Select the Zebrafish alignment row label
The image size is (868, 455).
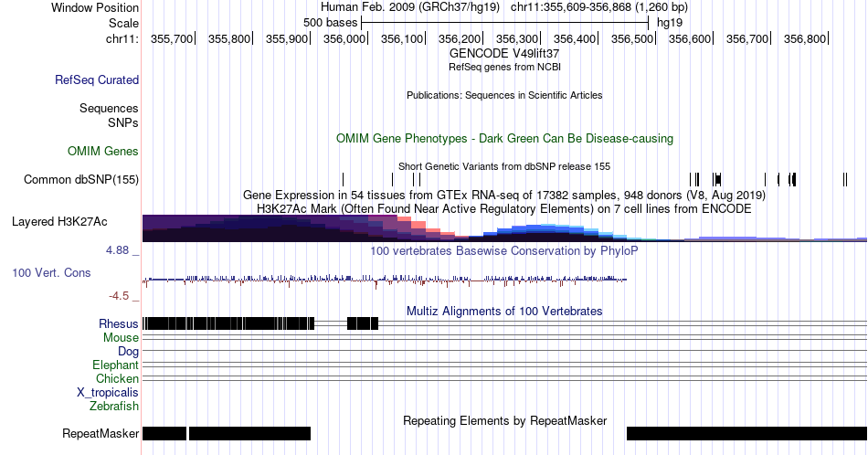click(114, 407)
